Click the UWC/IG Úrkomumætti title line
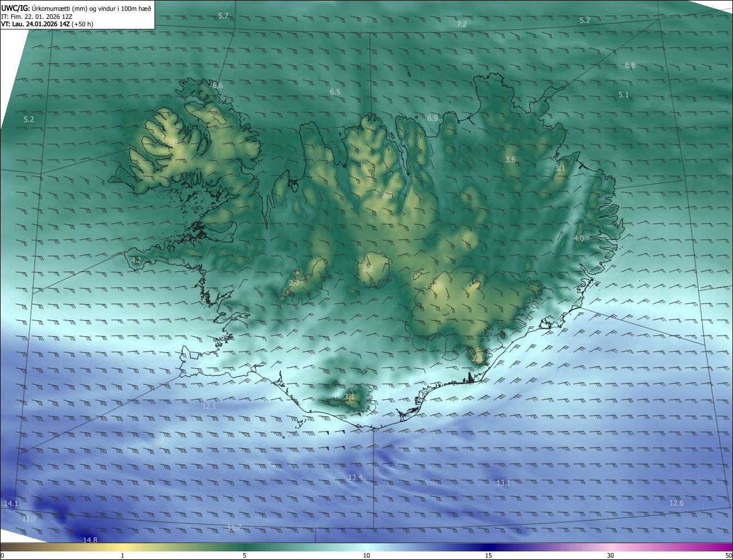733x560 pixels. (76, 8)
